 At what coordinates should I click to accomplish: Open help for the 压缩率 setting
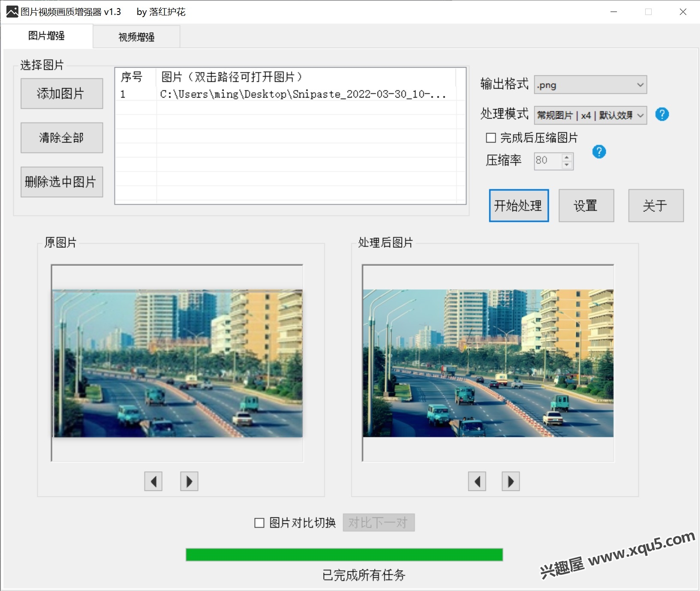(599, 151)
